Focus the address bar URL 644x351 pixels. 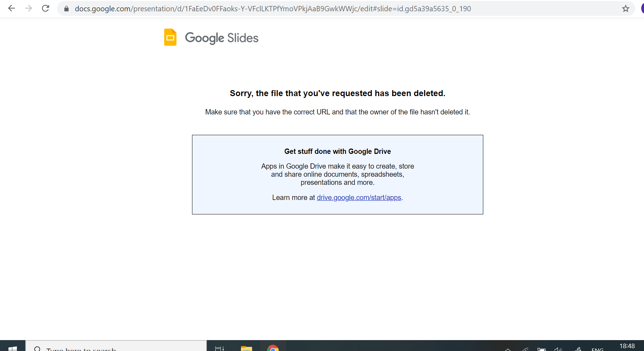coord(273,9)
